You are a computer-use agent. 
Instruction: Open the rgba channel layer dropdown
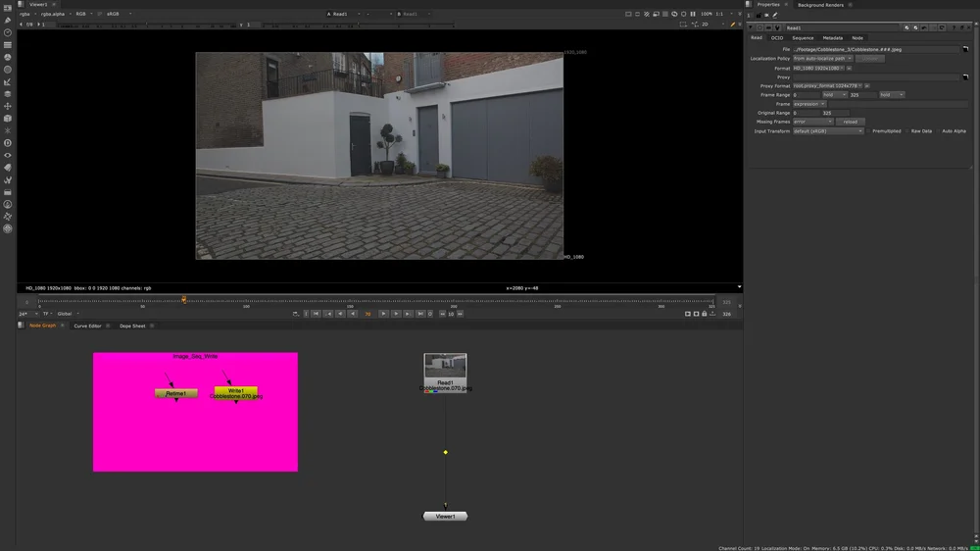click(27, 14)
